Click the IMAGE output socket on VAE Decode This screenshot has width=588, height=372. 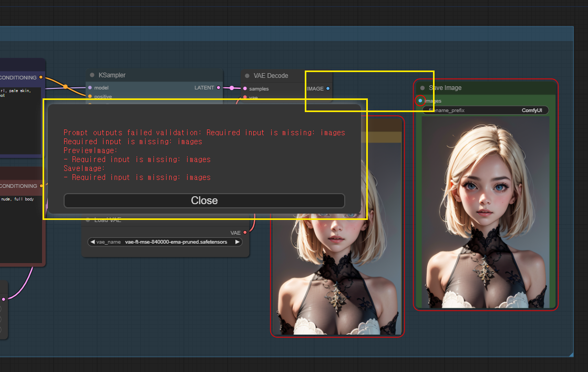pyautogui.click(x=328, y=88)
